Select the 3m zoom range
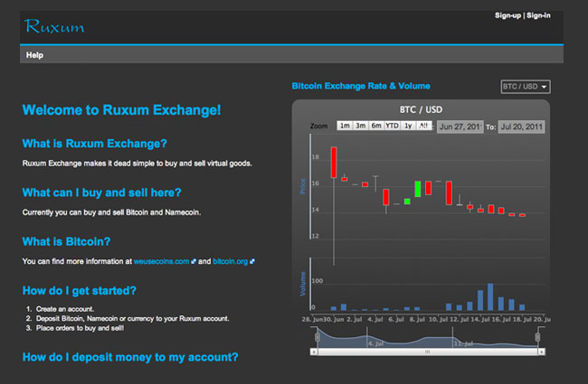The height and width of the screenshot is (384, 588). (360, 126)
